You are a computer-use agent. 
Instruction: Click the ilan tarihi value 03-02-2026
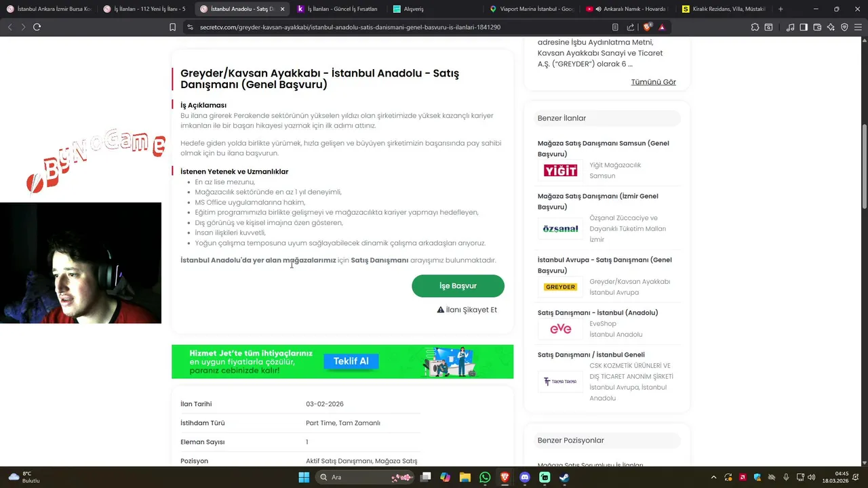point(324,404)
